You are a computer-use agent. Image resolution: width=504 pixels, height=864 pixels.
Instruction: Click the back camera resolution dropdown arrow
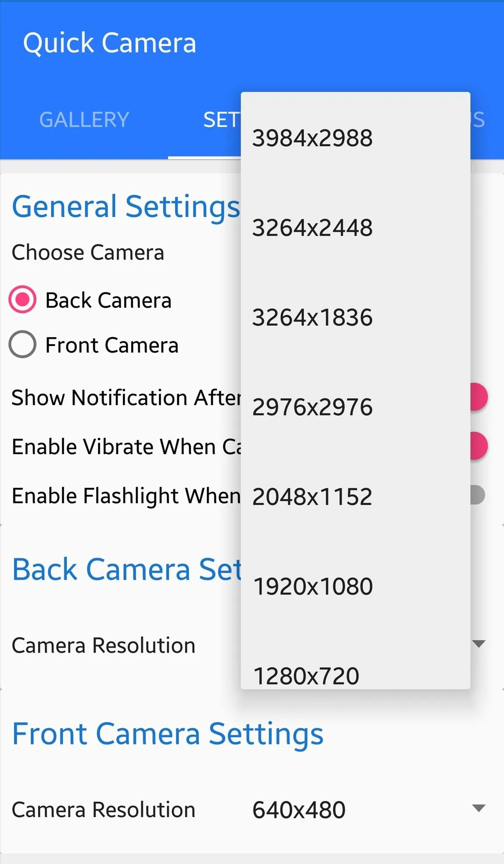pos(479,643)
